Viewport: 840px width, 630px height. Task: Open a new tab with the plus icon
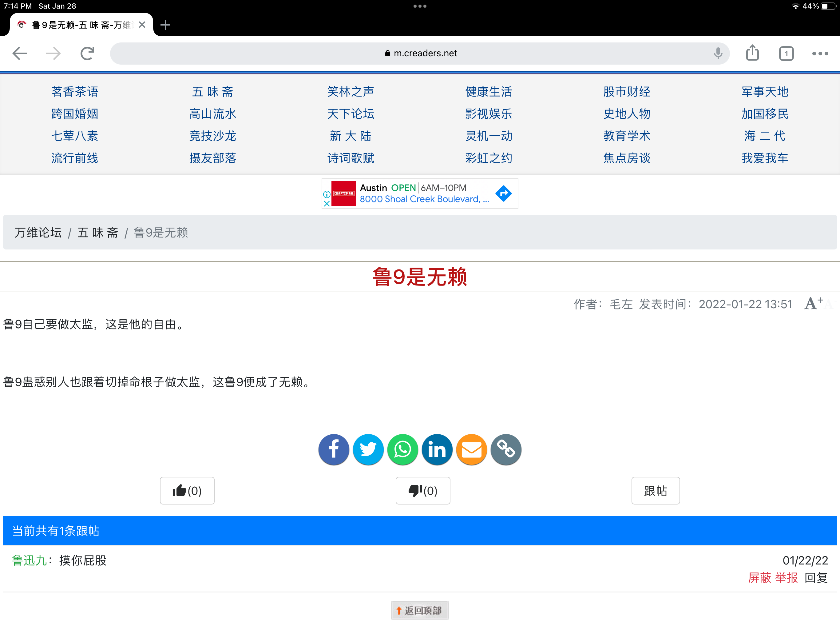(x=165, y=25)
